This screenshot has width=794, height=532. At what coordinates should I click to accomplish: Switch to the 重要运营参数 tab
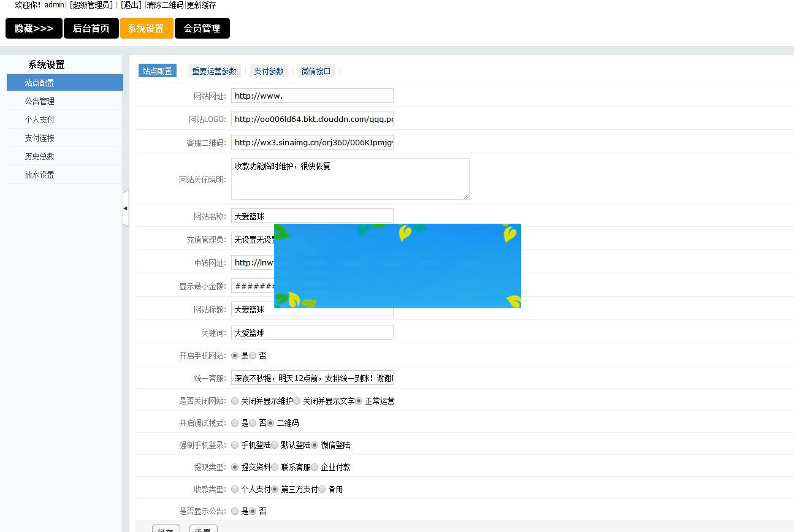coord(214,70)
